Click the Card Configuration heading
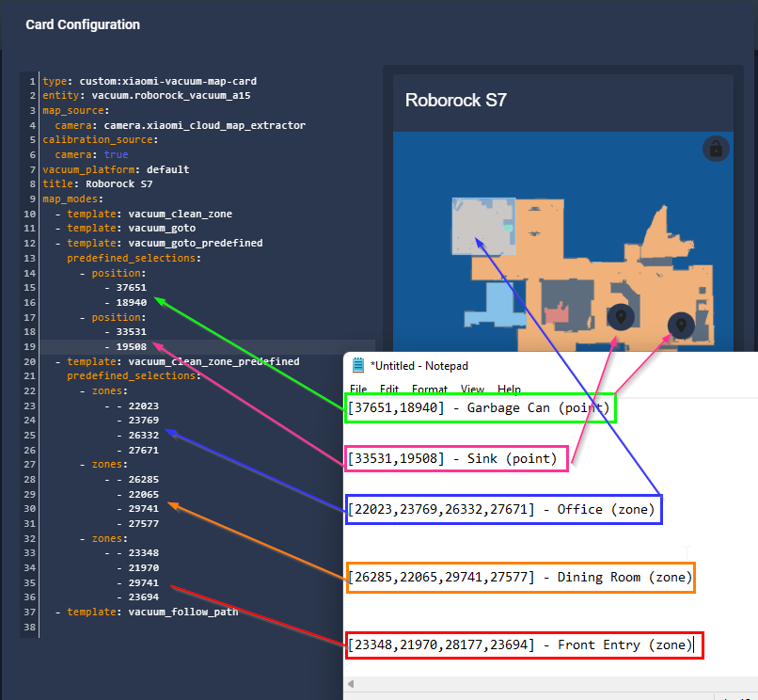 83,24
